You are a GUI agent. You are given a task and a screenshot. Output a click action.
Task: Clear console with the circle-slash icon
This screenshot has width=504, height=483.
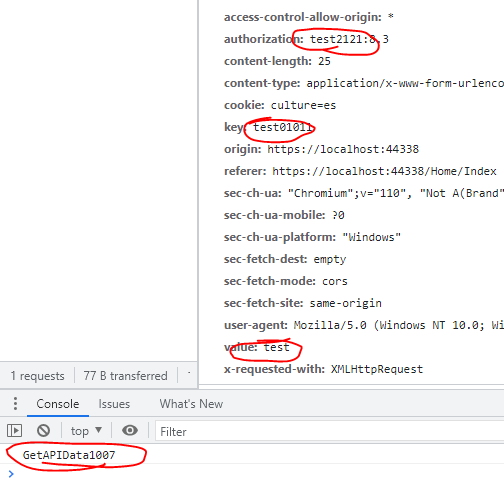43,430
